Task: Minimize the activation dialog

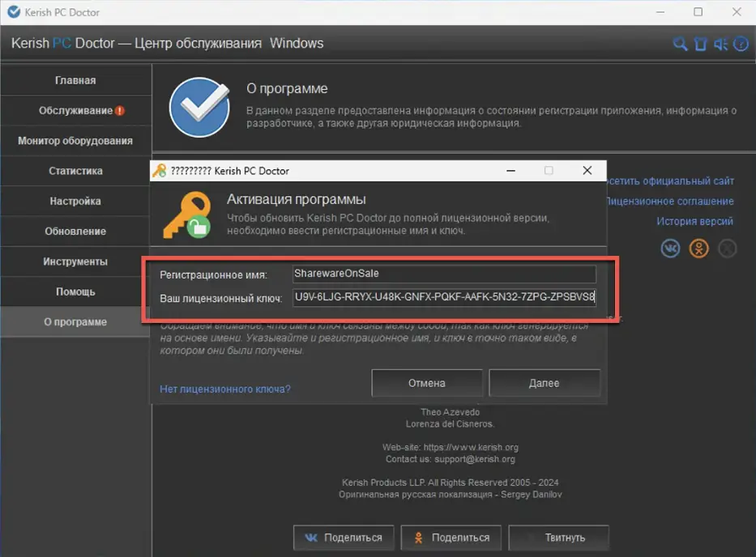Action: (x=511, y=171)
